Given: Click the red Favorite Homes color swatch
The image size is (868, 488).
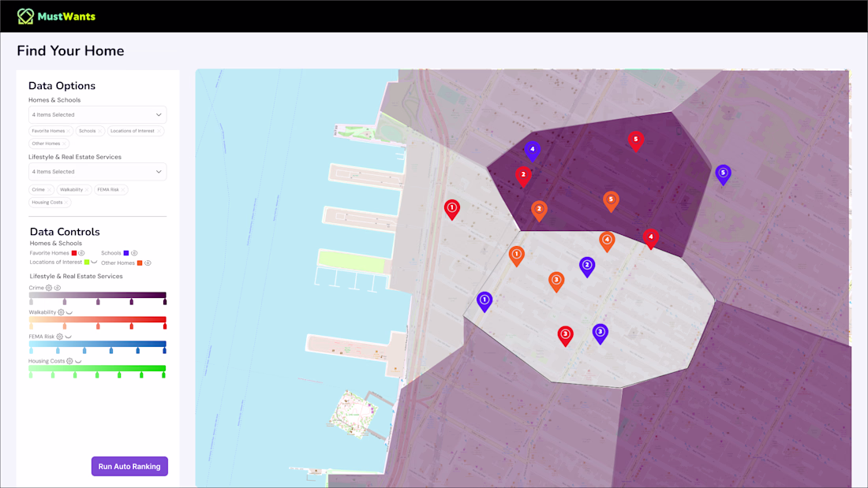Looking at the screenshot, I should point(74,253).
